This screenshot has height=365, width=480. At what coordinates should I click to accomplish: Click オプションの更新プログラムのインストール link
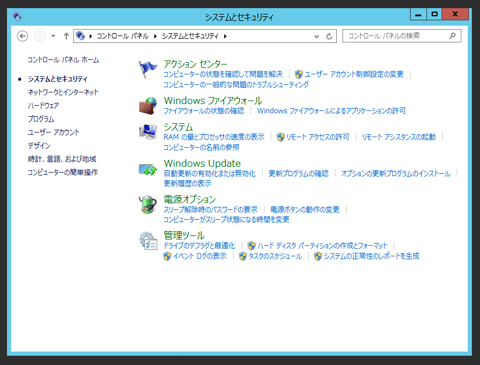(396, 174)
